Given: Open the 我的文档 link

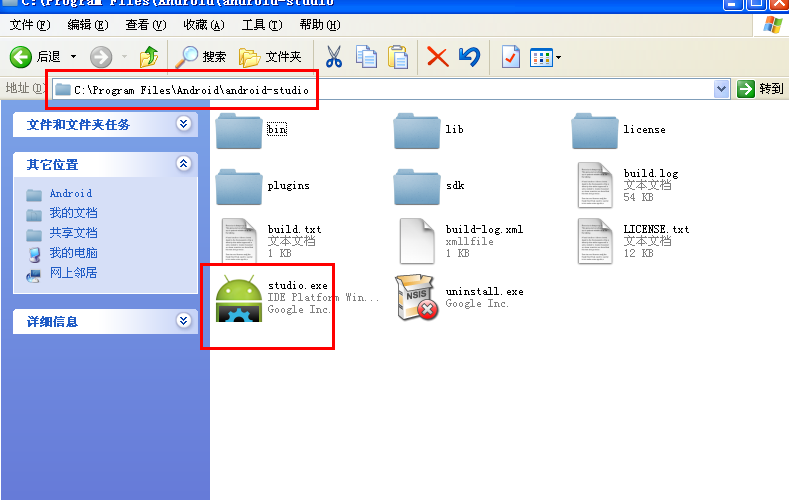Looking at the screenshot, I should [73, 213].
